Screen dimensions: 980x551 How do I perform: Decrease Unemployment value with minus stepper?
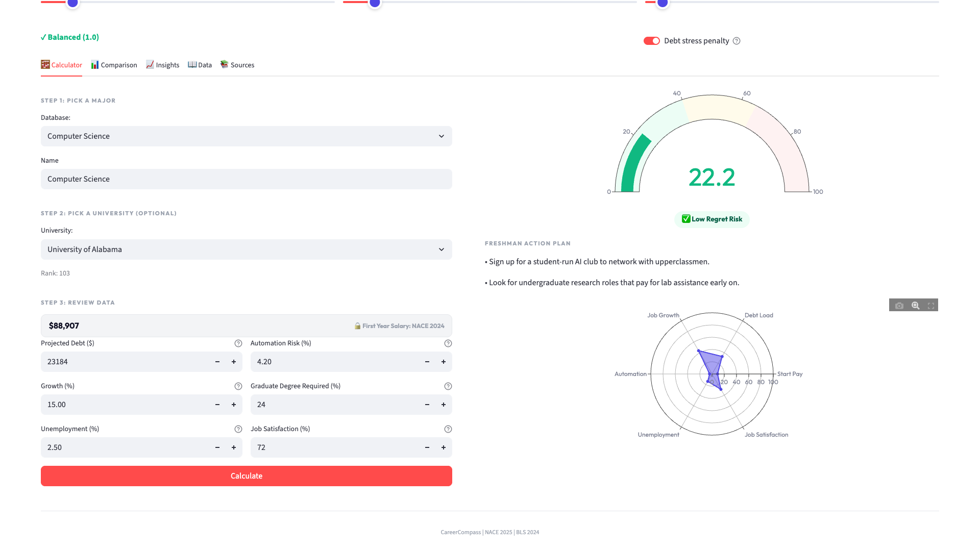(x=217, y=447)
